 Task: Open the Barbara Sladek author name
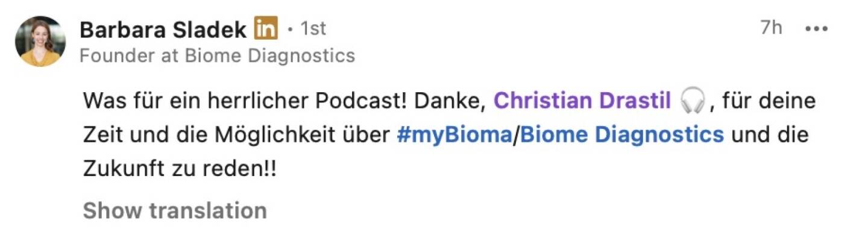click(163, 29)
